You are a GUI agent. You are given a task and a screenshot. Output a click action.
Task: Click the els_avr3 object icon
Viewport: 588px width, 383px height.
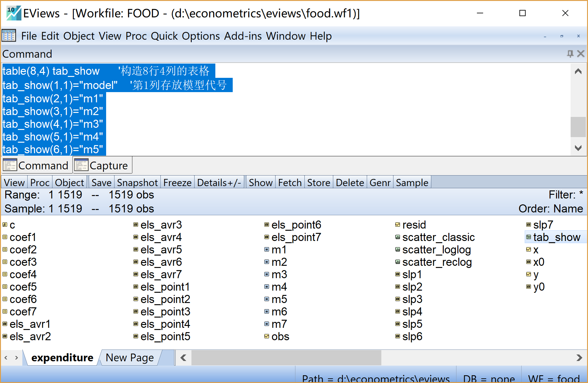pos(136,225)
